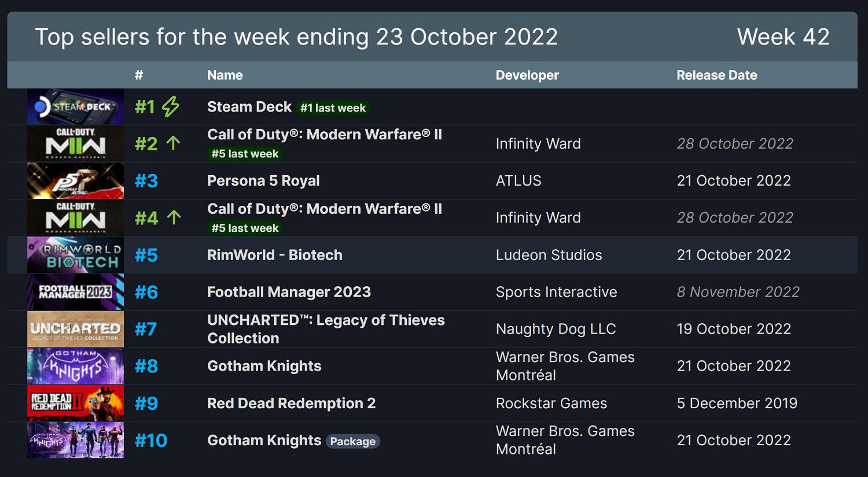Screen dimensions: 868x477
Task: Click the Red Dead Redemption 2 title
Action: [291, 403]
